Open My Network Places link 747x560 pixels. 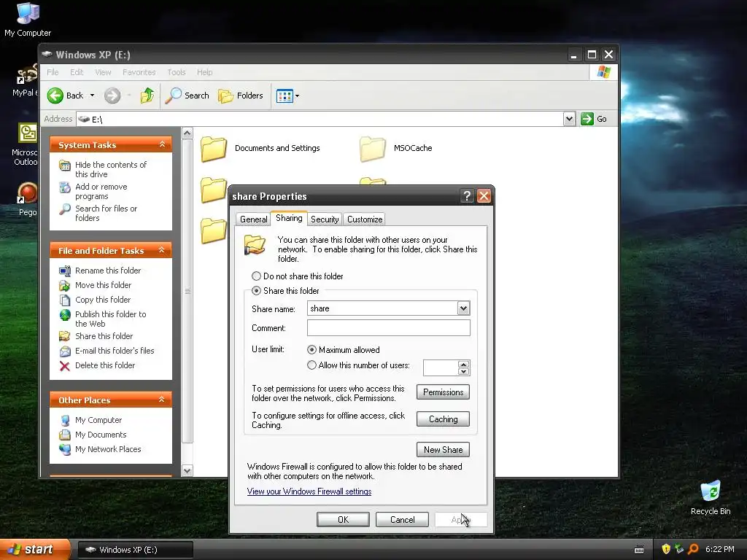tap(108, 449)
